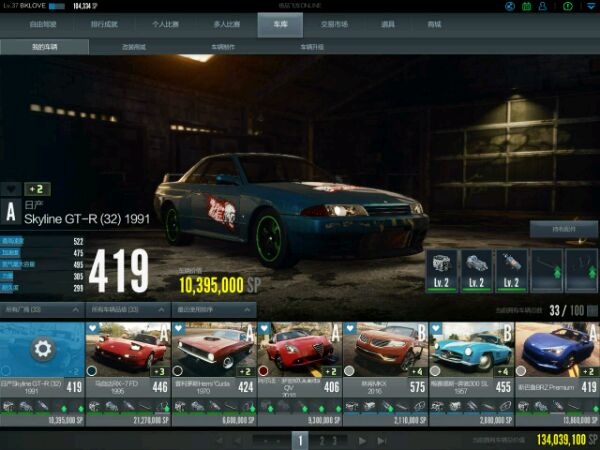Open the green calendar icon
Image resolution: width=600 pixels, height=450 pixels.
527,6
